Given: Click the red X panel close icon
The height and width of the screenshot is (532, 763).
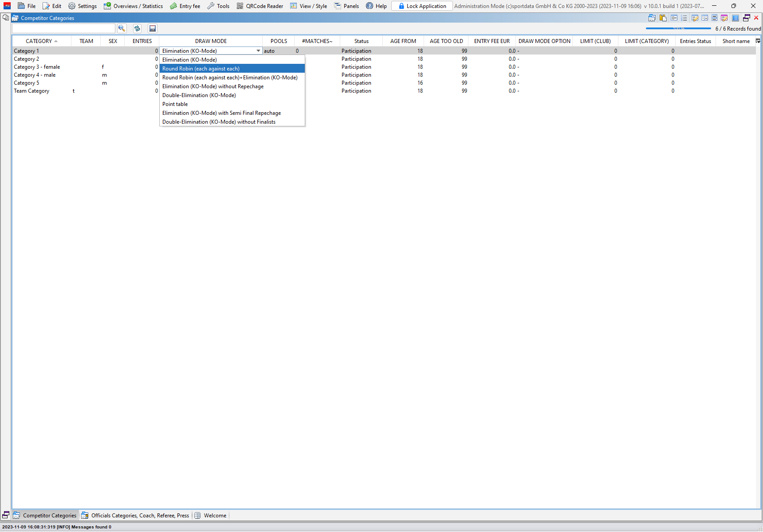Looking at the screenshot, I should (x=756, y=18).
